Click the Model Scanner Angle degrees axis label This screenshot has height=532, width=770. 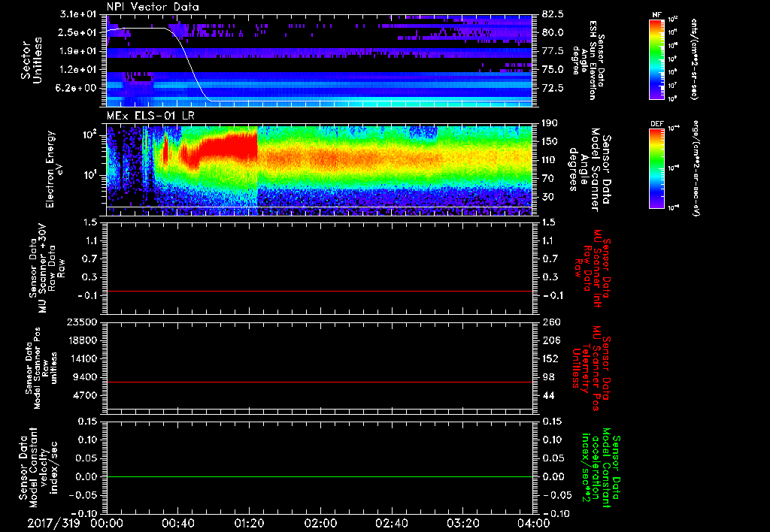(590, 169)
